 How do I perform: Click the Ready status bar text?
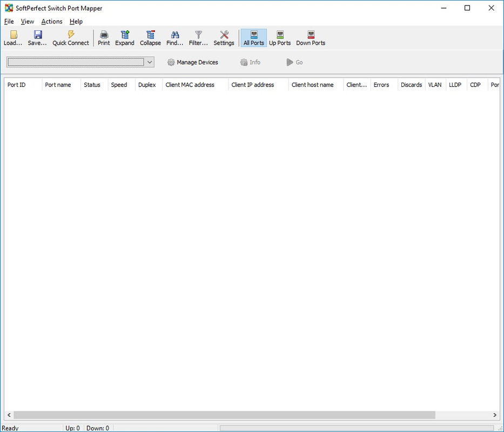10,428
